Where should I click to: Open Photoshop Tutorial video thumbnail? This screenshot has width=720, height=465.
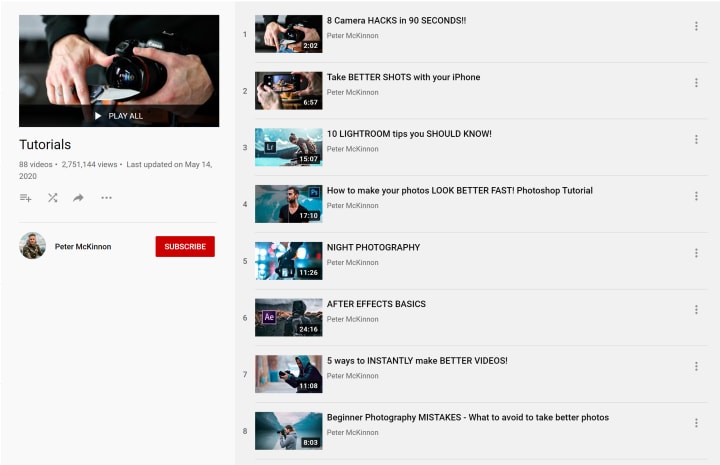289,204
